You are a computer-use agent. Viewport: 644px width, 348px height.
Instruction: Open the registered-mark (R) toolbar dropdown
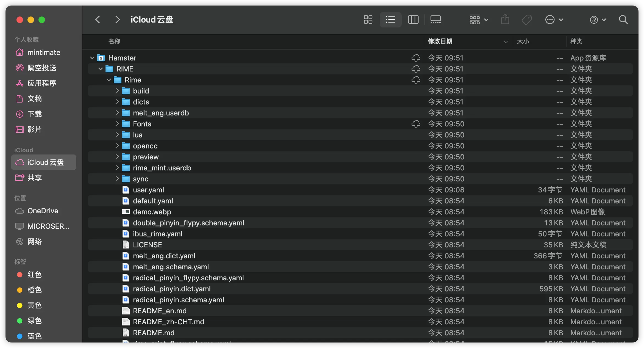(598, 20)
